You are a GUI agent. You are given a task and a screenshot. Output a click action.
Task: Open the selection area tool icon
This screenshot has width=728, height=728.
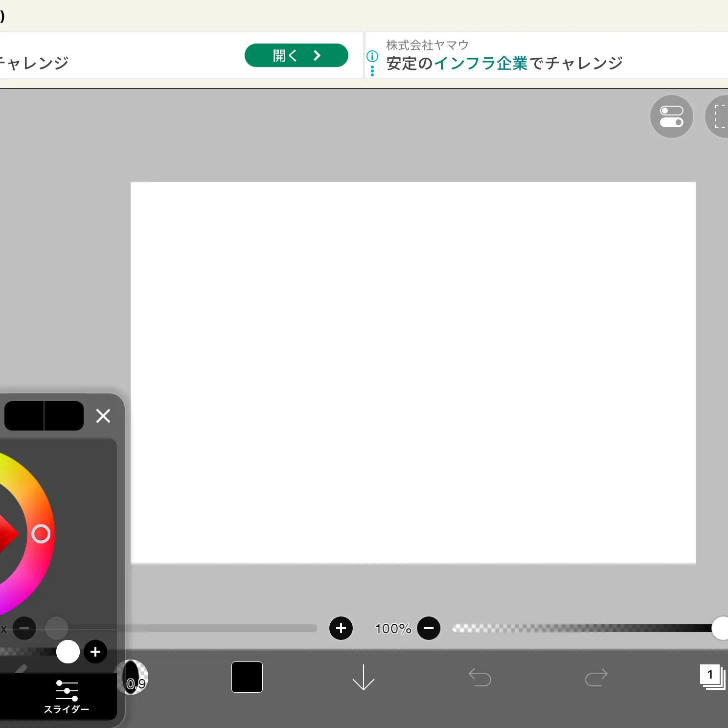pos(717,116)
